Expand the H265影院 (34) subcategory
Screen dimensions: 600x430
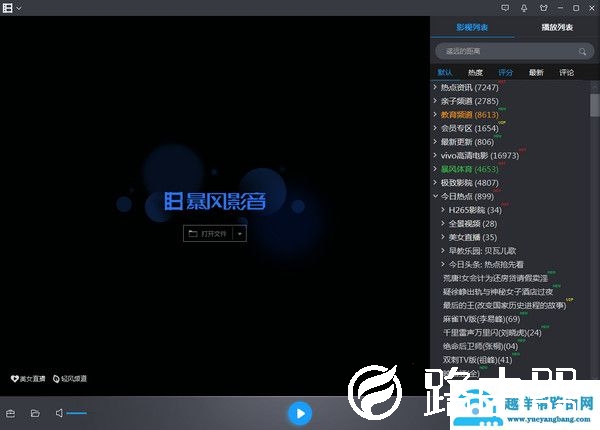[443, 210]
